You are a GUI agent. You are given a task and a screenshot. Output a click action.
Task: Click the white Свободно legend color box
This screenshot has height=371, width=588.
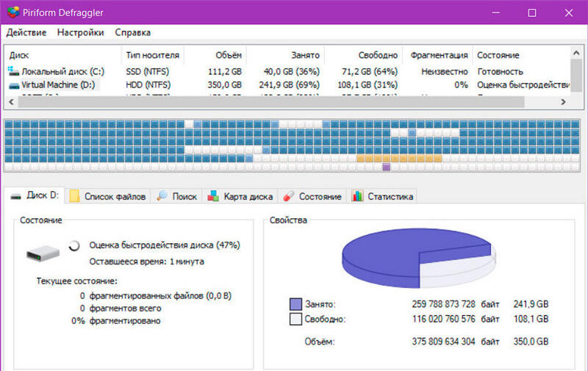[296, 320]
